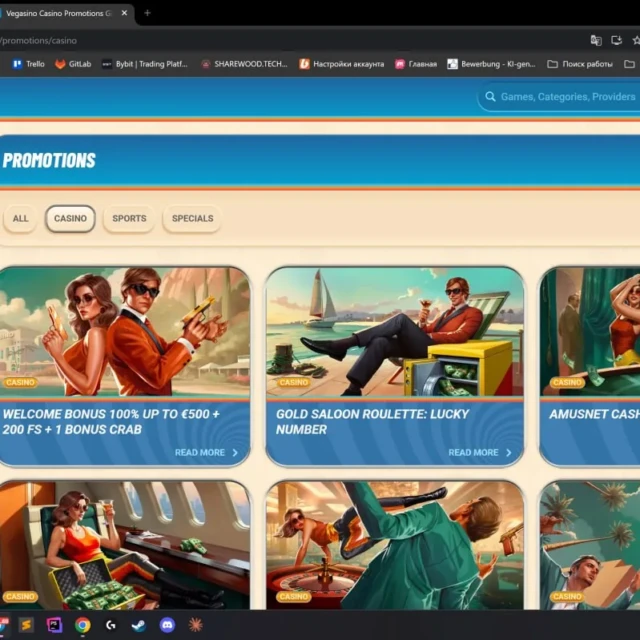The width and height of the screenshot is (640, 640).
Task: Open Steam from the taskbar
Action: pos(139,625)
